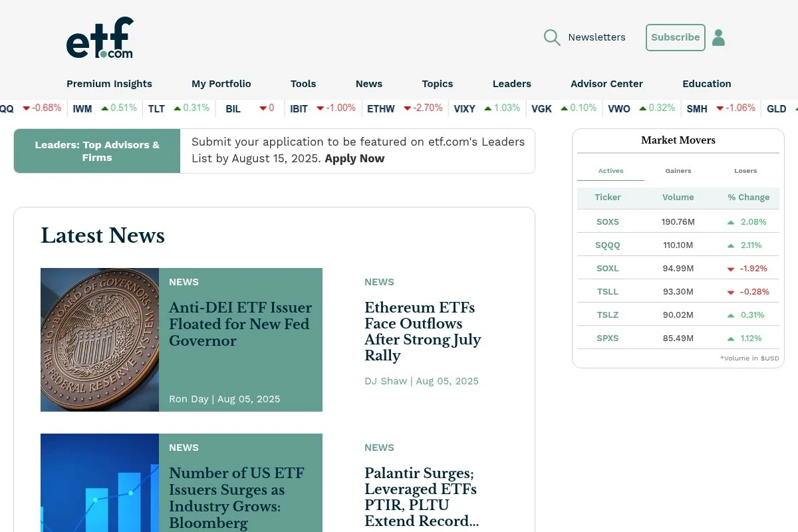Open the SOXL ticker
Screen dimensions: 798x532
[608, 269]
